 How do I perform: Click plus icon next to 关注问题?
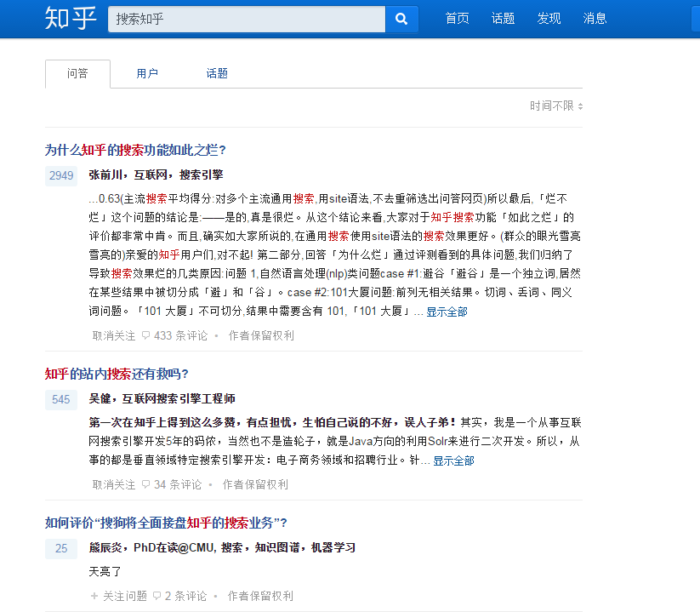click(x=94, y=596)
